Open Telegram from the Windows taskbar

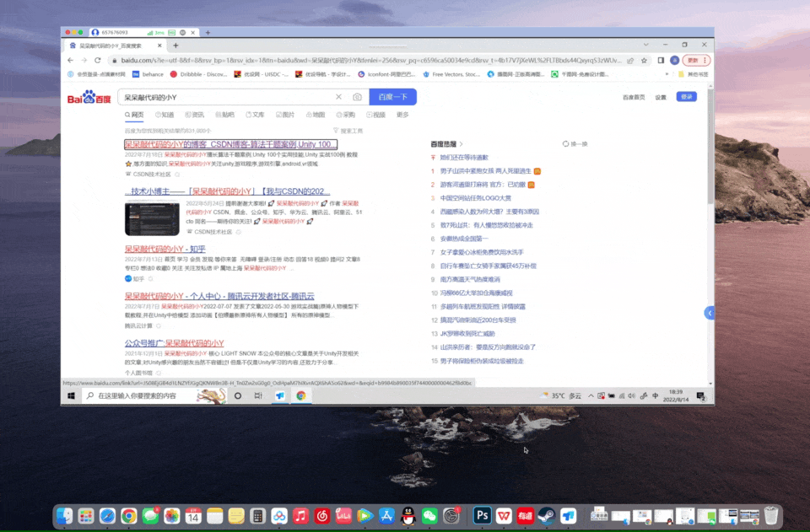pos(280,395)
